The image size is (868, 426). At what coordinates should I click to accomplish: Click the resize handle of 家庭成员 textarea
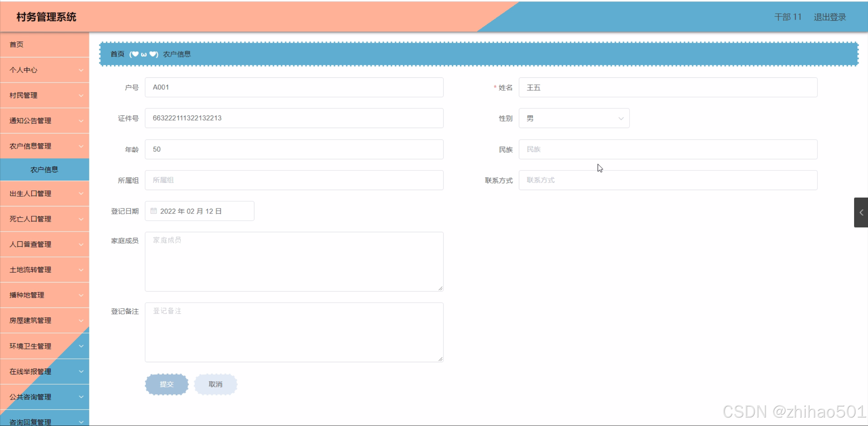click(440, 288)
